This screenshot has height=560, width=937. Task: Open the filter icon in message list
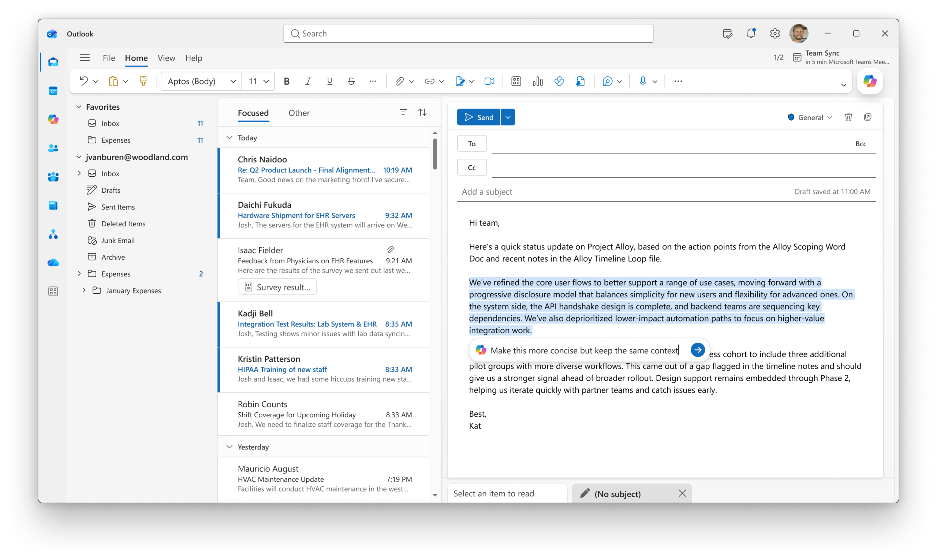pyautogui.click(x=403, y=112)
